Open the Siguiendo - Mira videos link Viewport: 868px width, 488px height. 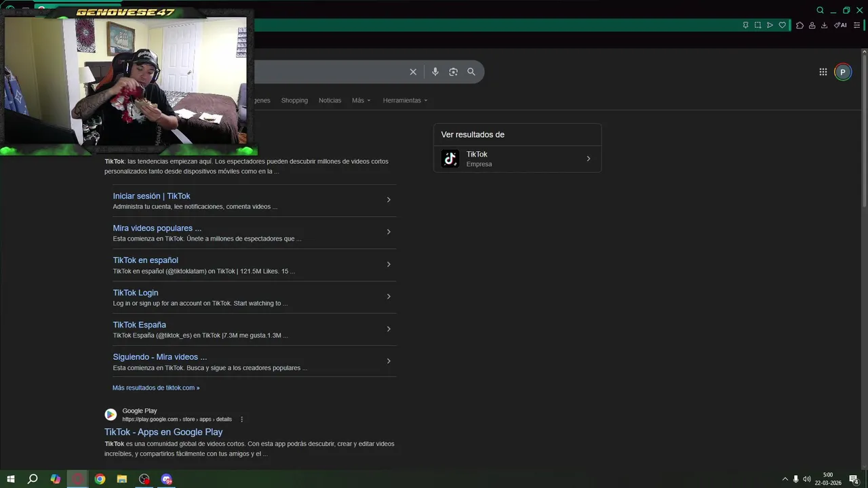tap(160, 357)
